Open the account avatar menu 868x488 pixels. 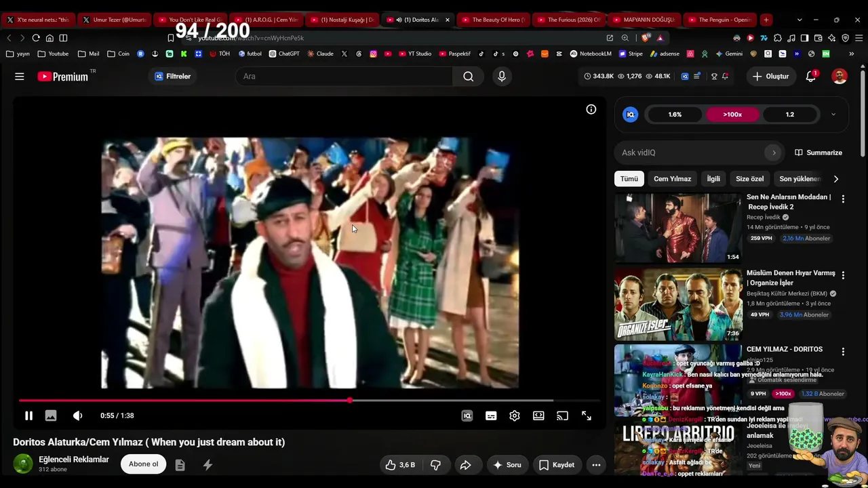(840, 77)
